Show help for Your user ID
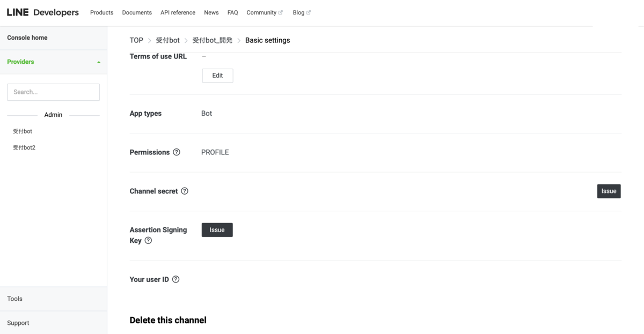Viewport: 644px width, 334px height. 175,279
